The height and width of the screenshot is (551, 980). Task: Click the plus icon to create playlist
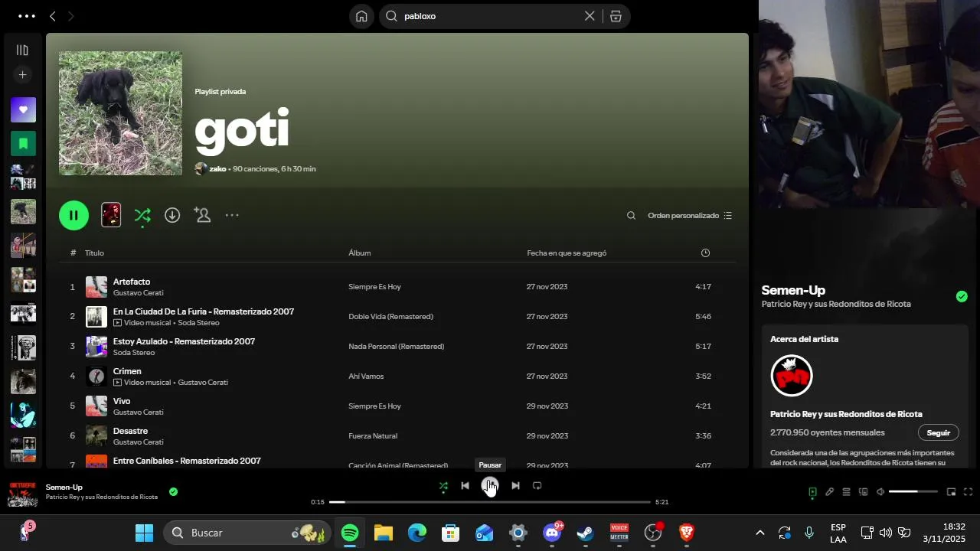(23, 75)
